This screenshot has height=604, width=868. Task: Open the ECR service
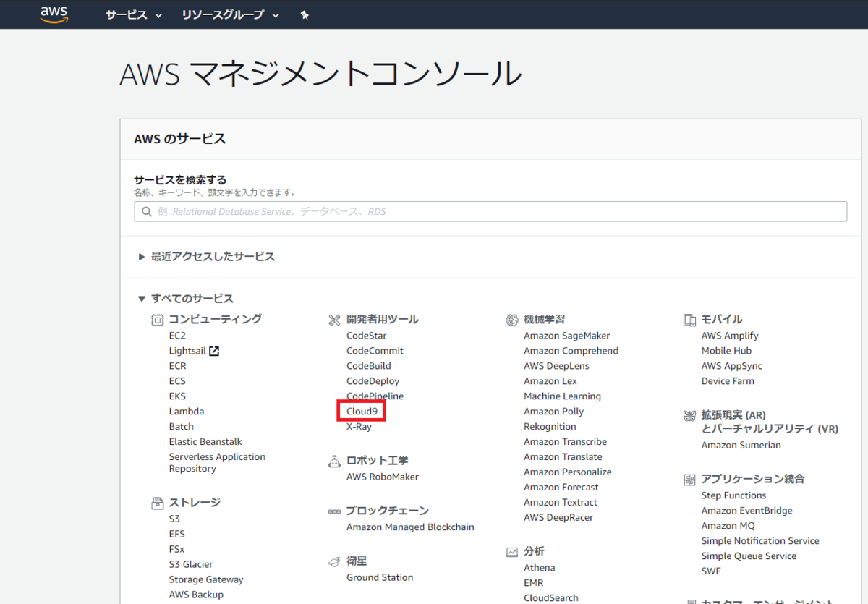177,366
